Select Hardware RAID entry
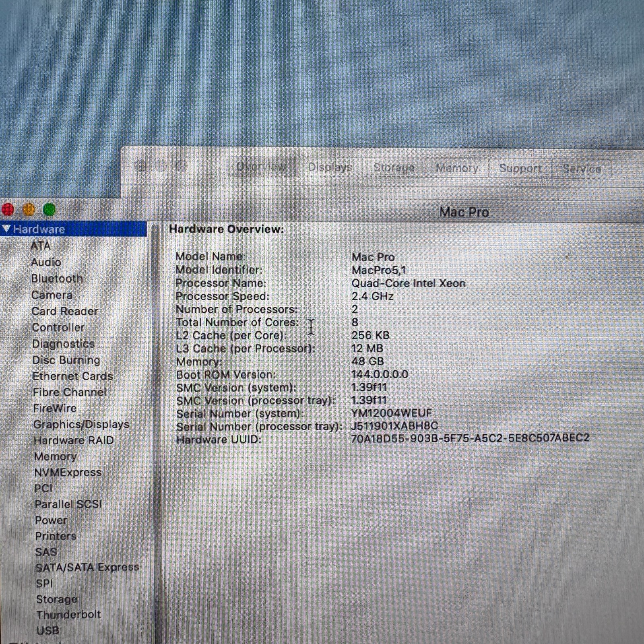This screenshot has width=644, height=644. (x=74, y=440)
